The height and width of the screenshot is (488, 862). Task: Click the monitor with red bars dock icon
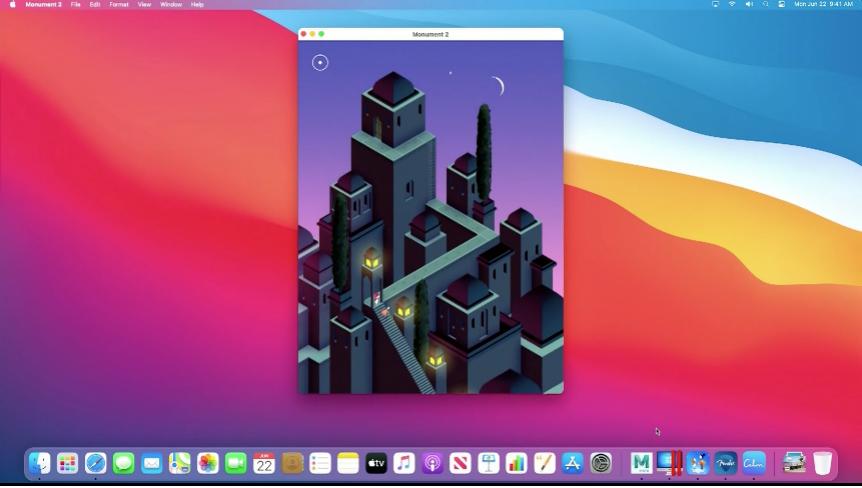tap(670, 463)
